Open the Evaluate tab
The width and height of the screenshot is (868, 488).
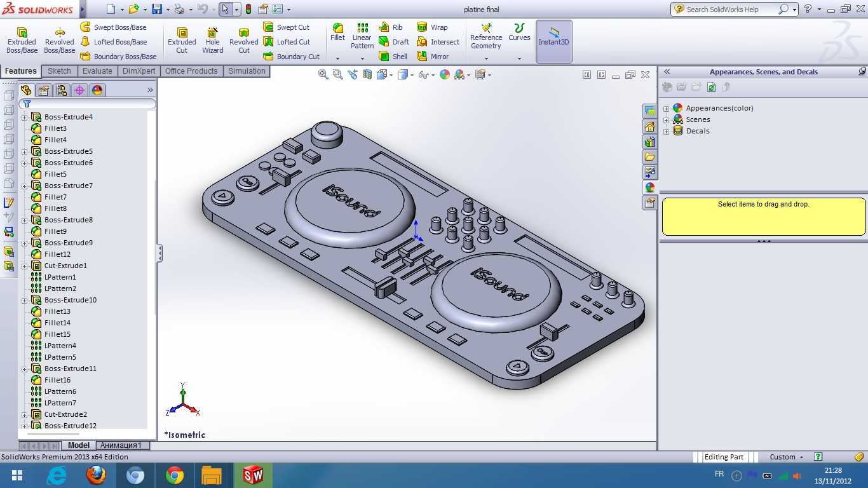97,71
